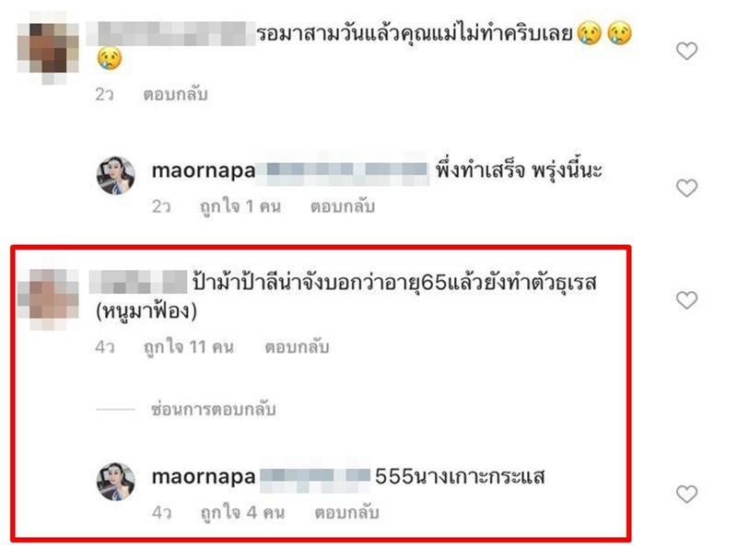737x560 pixels.
Task: Open maornapa username in 555 reply
Action: [x=204, y=477]
